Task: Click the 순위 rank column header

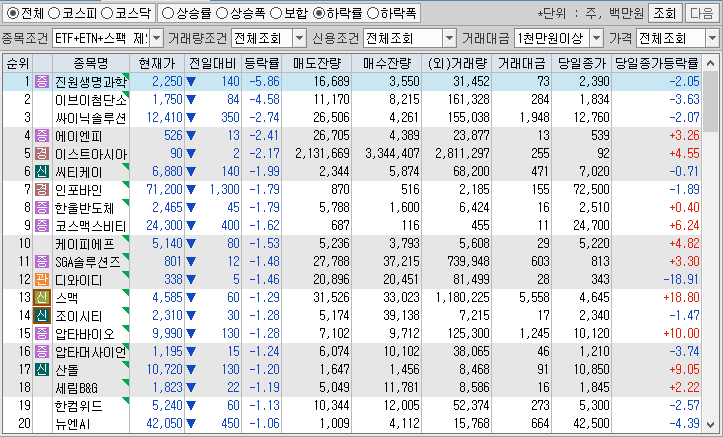Action: pyautogui.click(x=18, y=64)
